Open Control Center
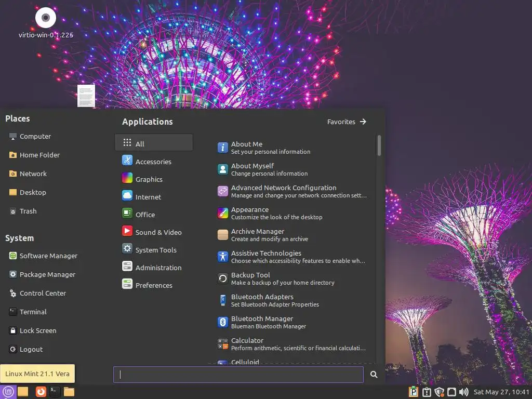Image resolution: width=532 pixels, height=399 pixels. 37,293
